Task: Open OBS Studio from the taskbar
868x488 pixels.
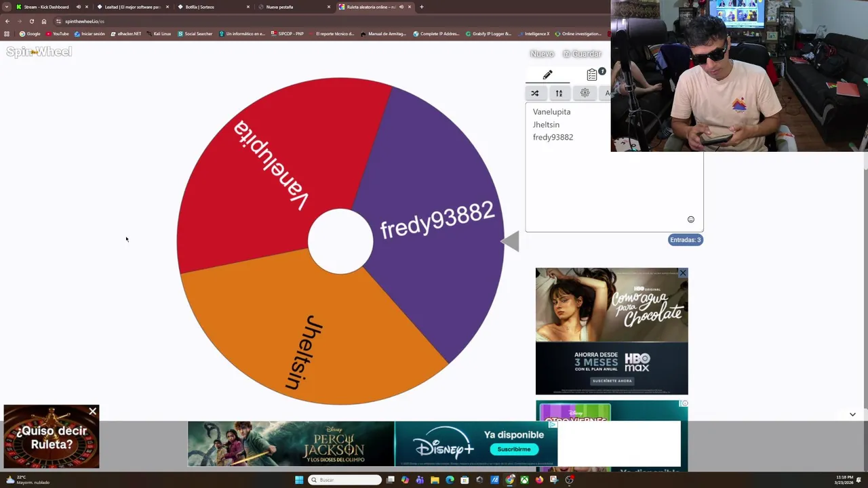Action: (x=569, y=480)
